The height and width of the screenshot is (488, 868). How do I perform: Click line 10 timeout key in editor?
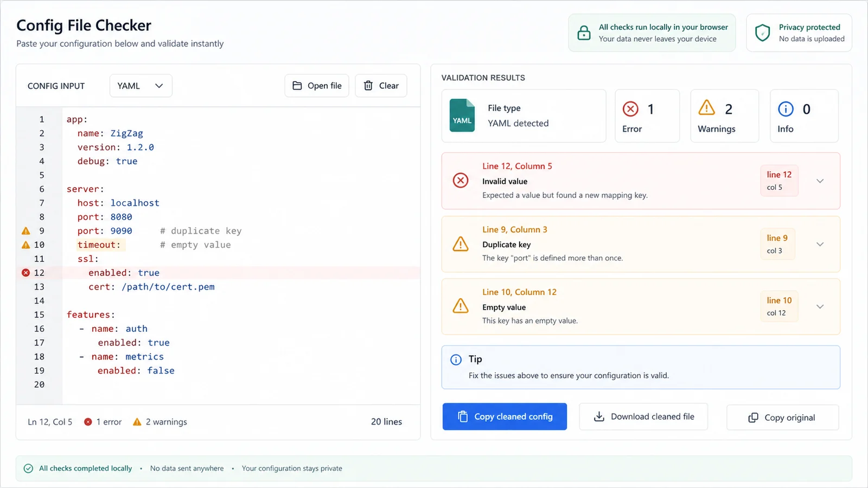click(99, 245)
